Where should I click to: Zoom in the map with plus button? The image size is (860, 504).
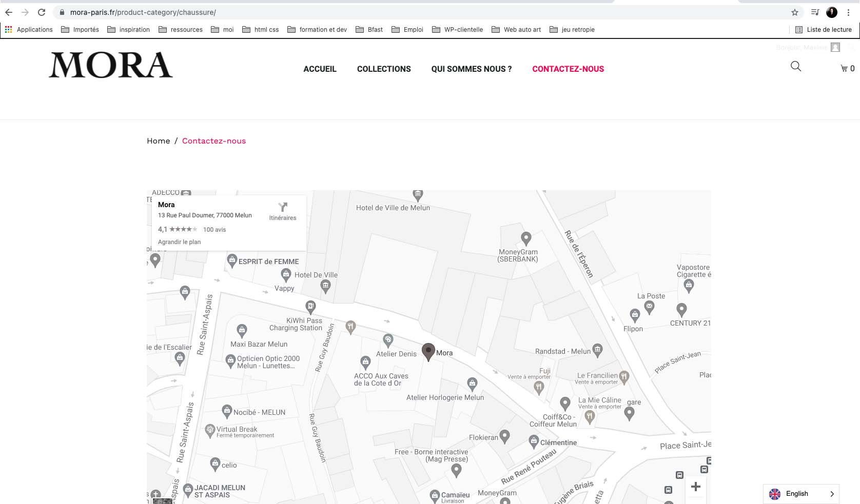pyautogui.click(x=696, y=487)
